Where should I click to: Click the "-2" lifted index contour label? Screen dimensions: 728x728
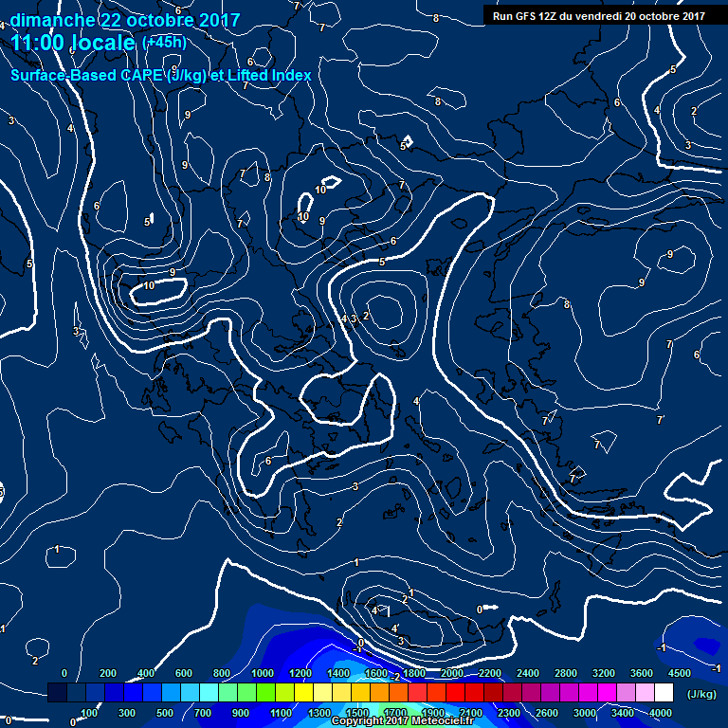395,677
